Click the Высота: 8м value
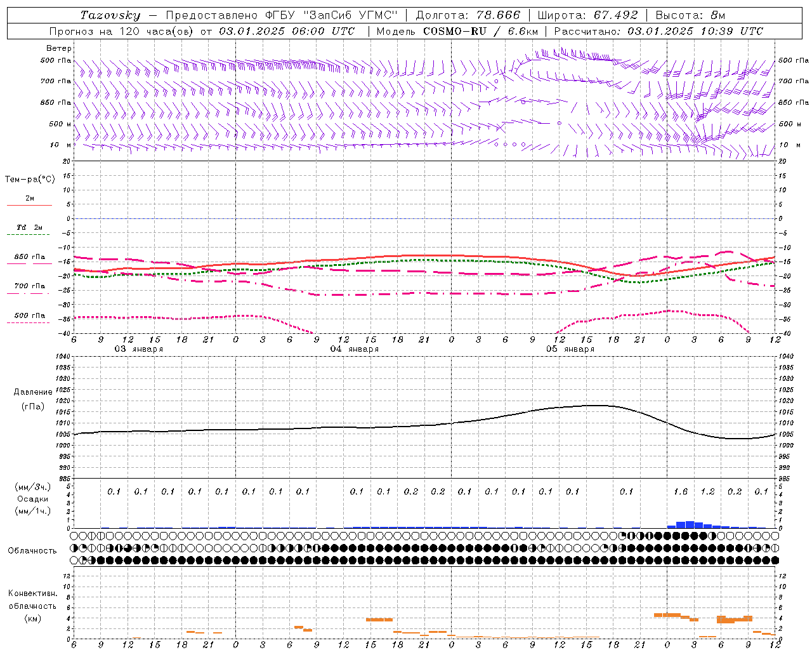This screenshot has width=812, height=650. point(690,15)
